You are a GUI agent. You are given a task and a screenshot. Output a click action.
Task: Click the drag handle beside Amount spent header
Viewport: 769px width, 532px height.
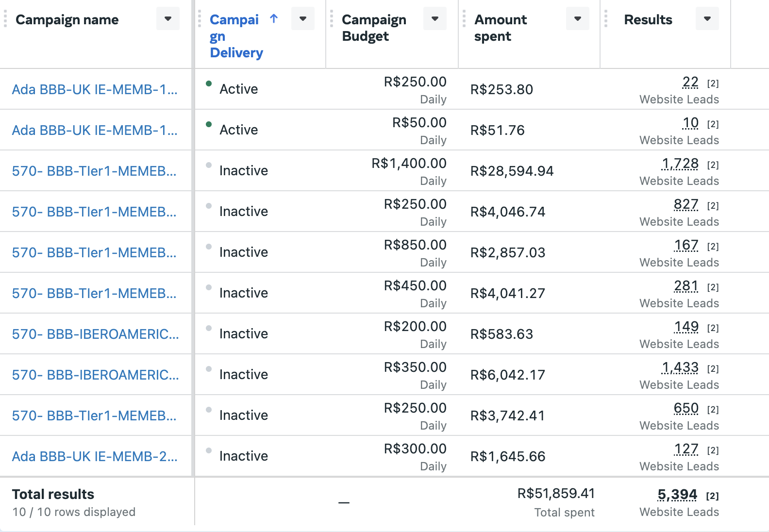464,19
